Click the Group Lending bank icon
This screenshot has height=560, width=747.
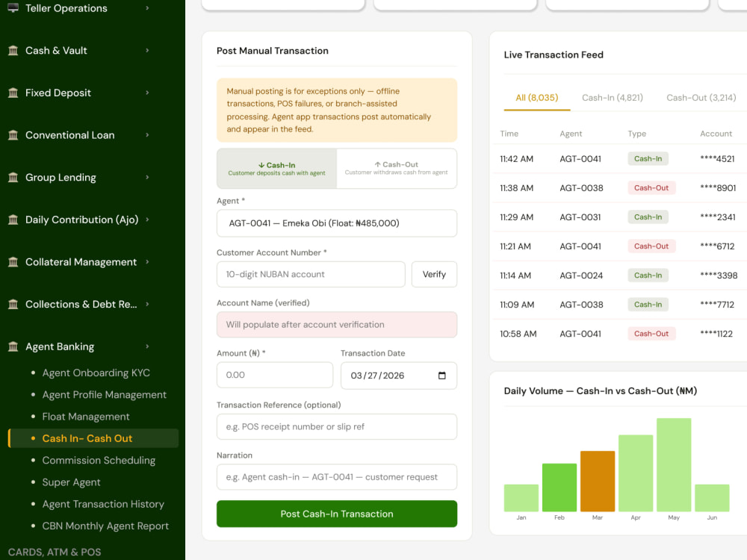point(13,178)
